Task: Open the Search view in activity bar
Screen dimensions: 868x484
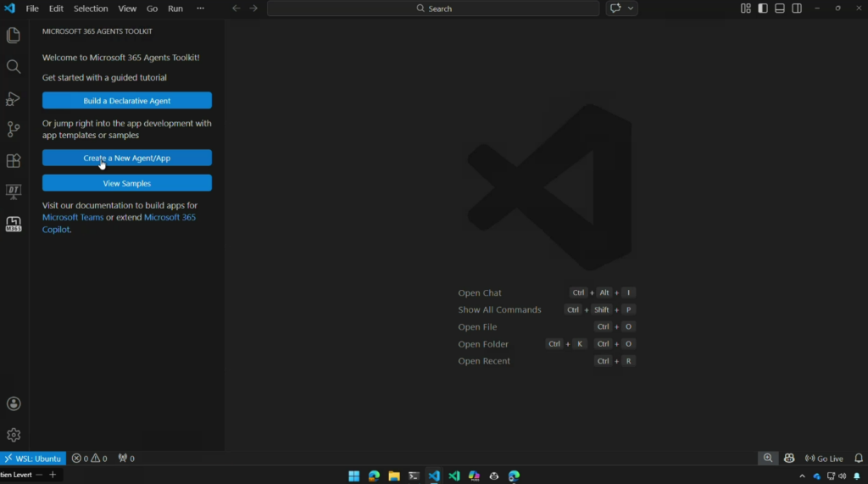Action: click(x=14, y=67)
